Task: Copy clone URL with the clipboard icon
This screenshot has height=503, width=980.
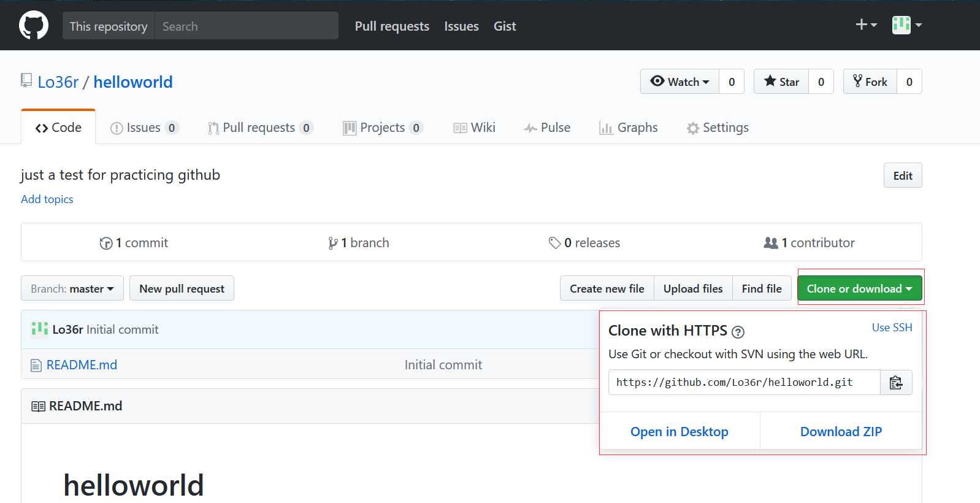Action: (896, 382)
